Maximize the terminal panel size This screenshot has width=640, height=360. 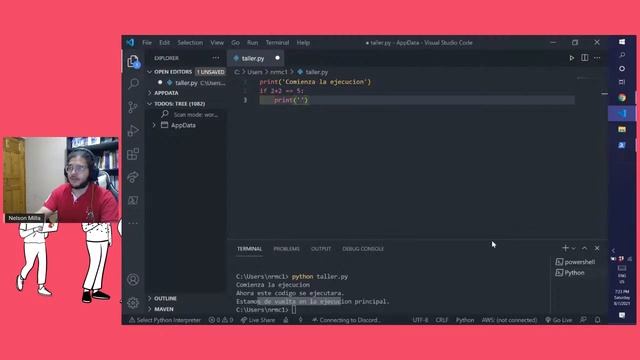(584, 248)
